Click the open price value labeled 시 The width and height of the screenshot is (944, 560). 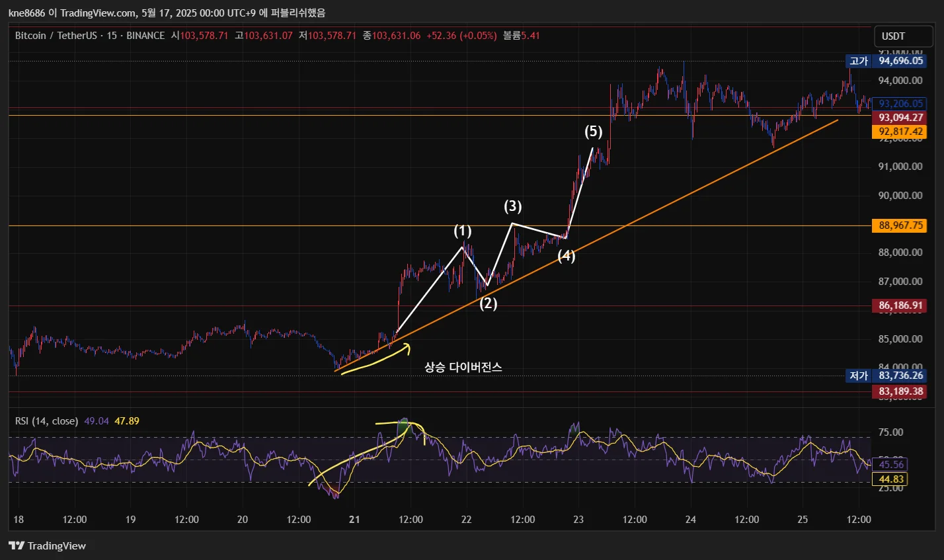(200, 36)
